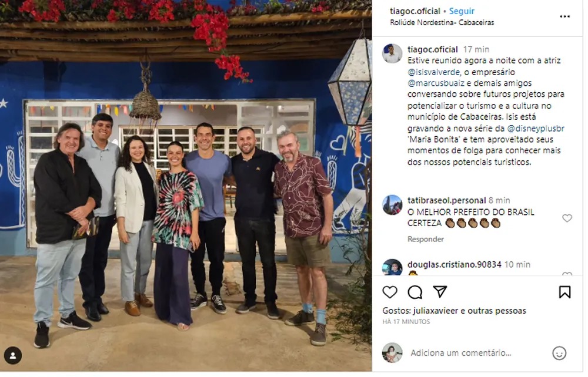Image resolution: width=588 pixels, height=377 pixels.
Task: Open the tiagoc.oficial profile from header
Action: click(415, 11)
